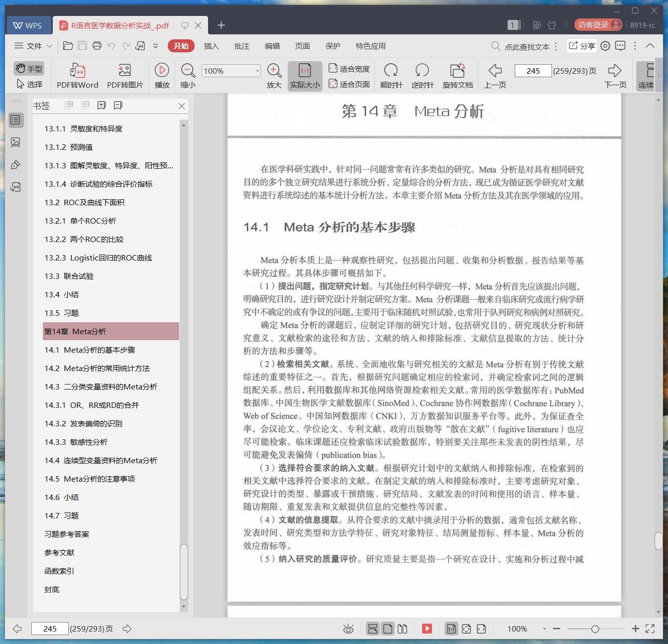The image size is (668, 644).
Task: Select bookmark 14.3.2 发表偏倚的识别
Action: tap(111, 423)
